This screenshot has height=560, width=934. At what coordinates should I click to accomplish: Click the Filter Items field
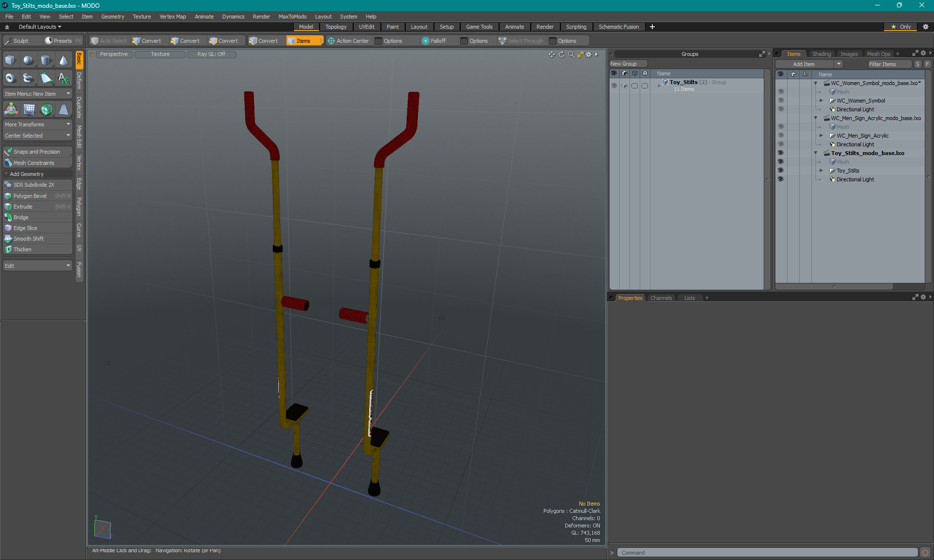(x=889, y=64)
